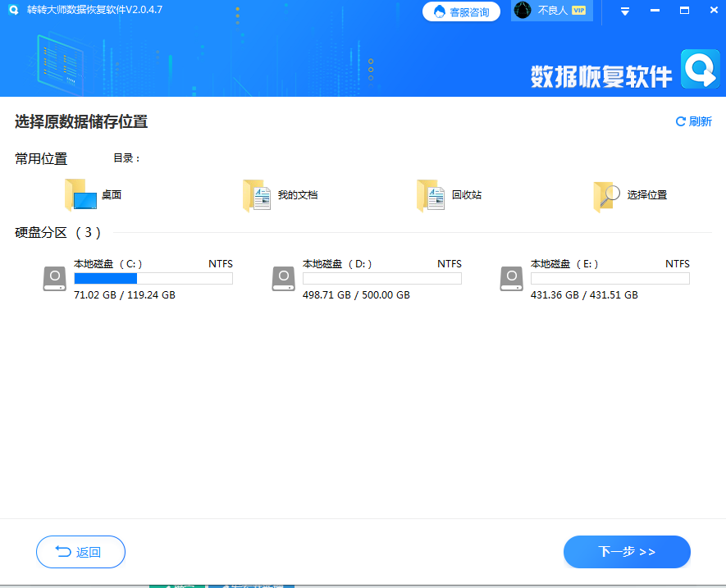Expand the double-chevron menu in title bar

click(624, 11)
